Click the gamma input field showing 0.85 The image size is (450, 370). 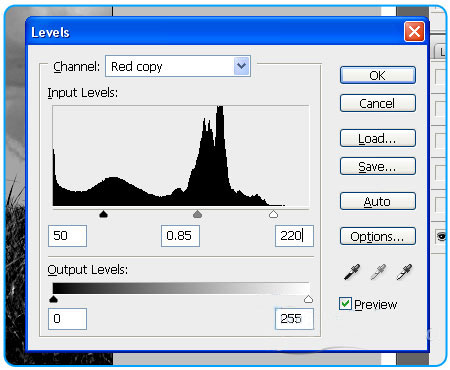[x=180, y=236]
